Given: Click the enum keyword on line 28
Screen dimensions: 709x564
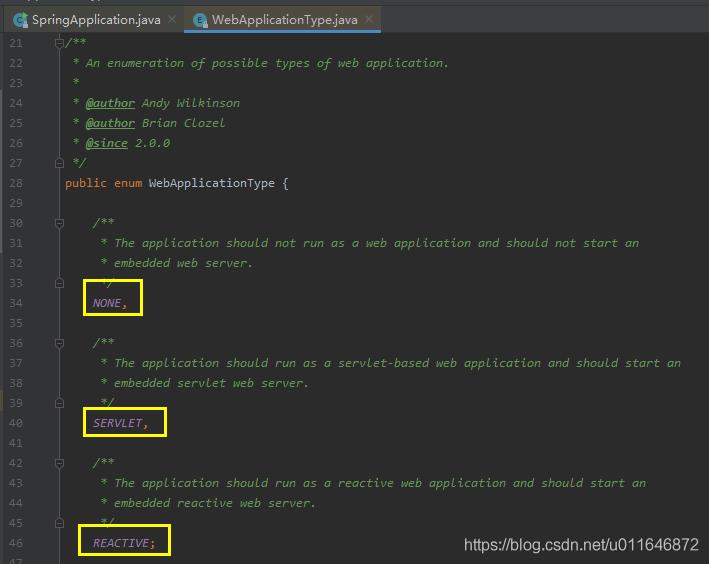Looking at the screenshot, I should (128, 183).
